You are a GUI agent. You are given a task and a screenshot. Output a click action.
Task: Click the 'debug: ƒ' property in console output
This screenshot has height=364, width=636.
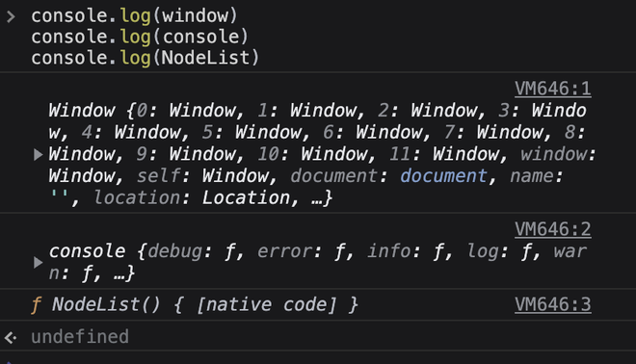click(x=192, y=251)
